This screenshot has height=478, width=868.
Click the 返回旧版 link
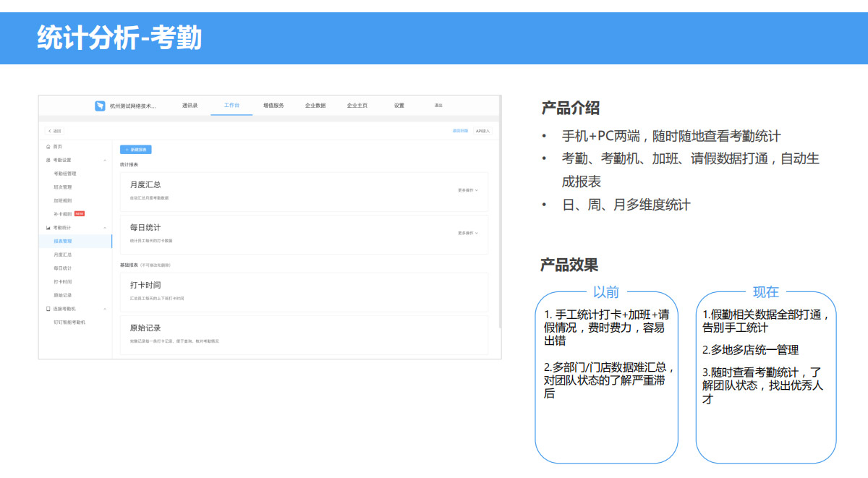[x=460, y=131]
